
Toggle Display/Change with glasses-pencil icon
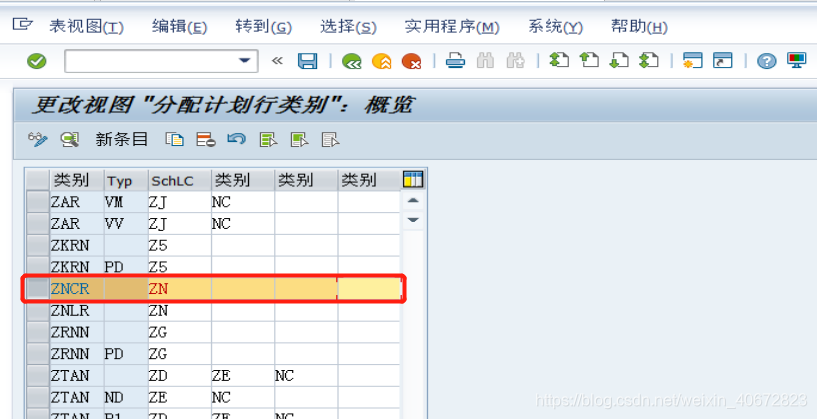click(38, 139)
